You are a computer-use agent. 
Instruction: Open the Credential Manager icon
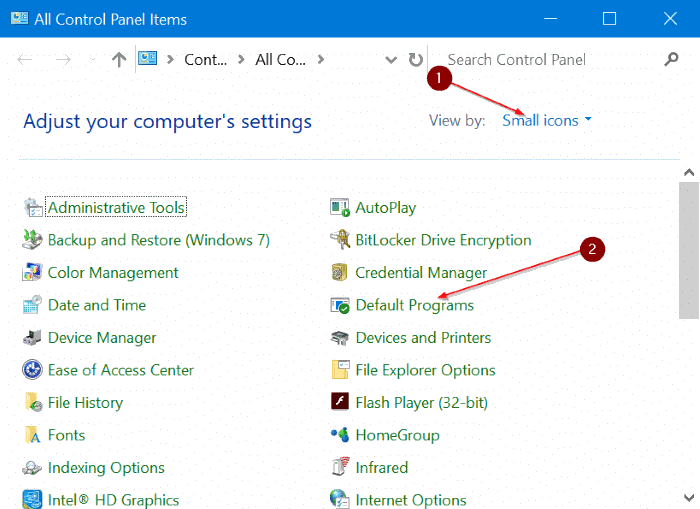click(340, 272)
